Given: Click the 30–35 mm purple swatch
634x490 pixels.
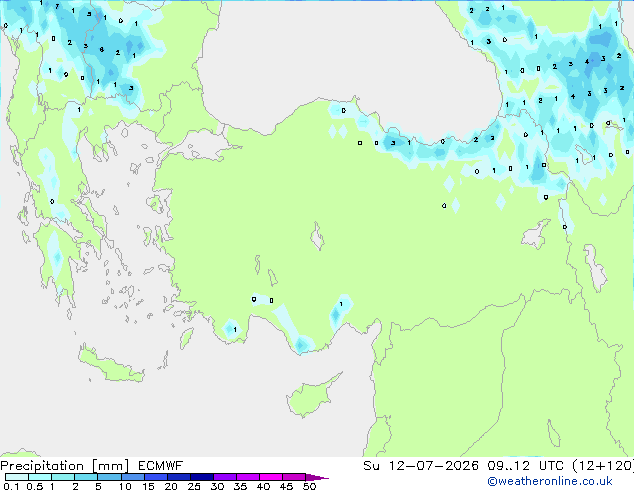Looking at the screenshot, I should click(x=225, y=477).
